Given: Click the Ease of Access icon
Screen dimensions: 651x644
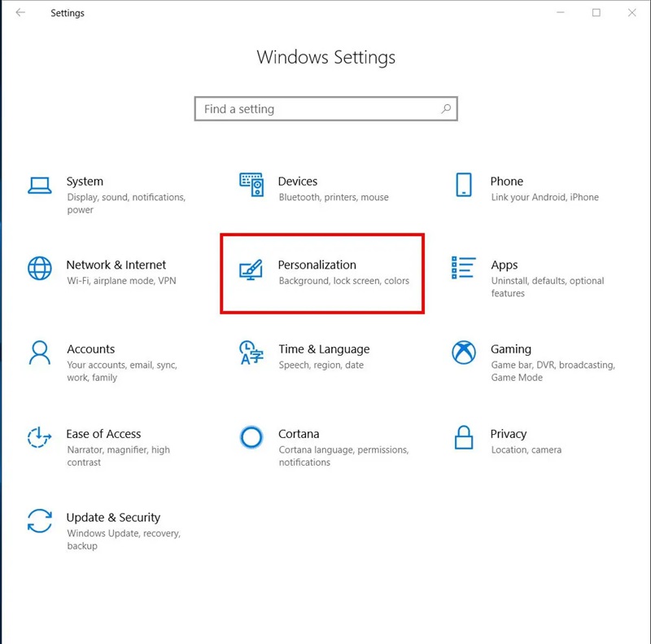Looking at the screenshot, I should 39,437.
